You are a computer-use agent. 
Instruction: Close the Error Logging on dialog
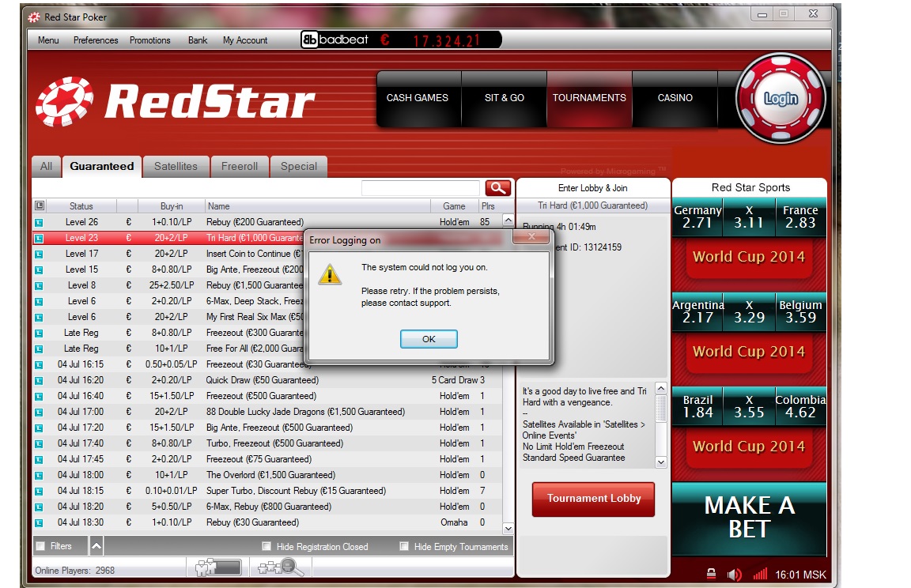[x=531, y=237]
